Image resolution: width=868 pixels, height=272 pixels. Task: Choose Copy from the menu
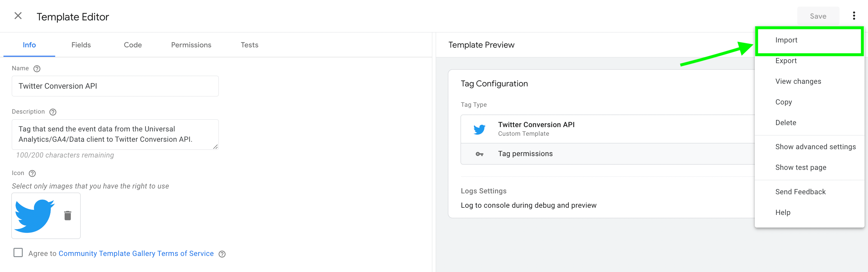(x=809, y=102)
